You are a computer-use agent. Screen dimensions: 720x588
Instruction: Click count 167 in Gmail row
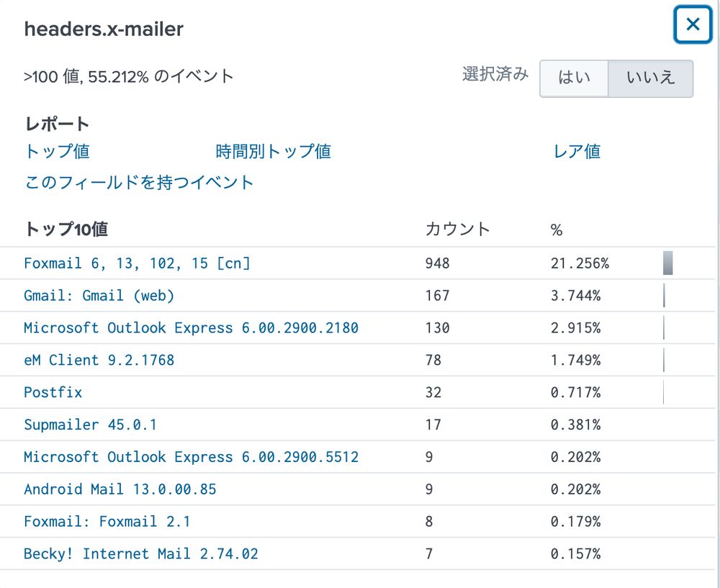pyautogui.click(x=437, y=295)
